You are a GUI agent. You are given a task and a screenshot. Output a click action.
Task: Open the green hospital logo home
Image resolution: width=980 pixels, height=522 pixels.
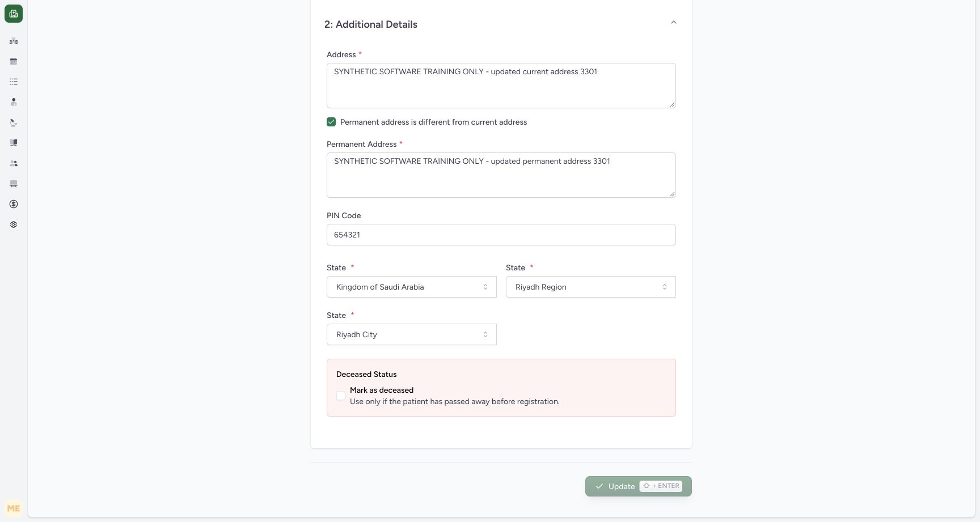click(x=14, y=14)
